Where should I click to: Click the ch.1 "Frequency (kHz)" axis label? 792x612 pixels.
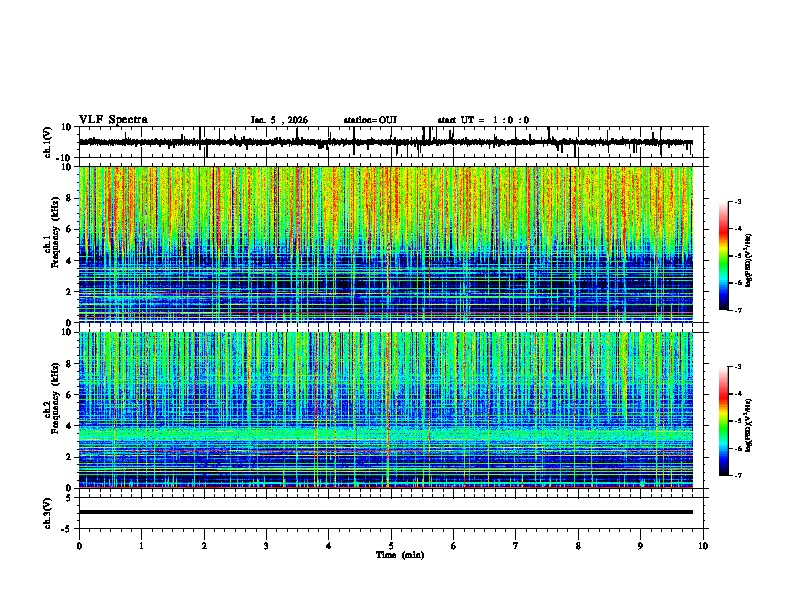54,232
